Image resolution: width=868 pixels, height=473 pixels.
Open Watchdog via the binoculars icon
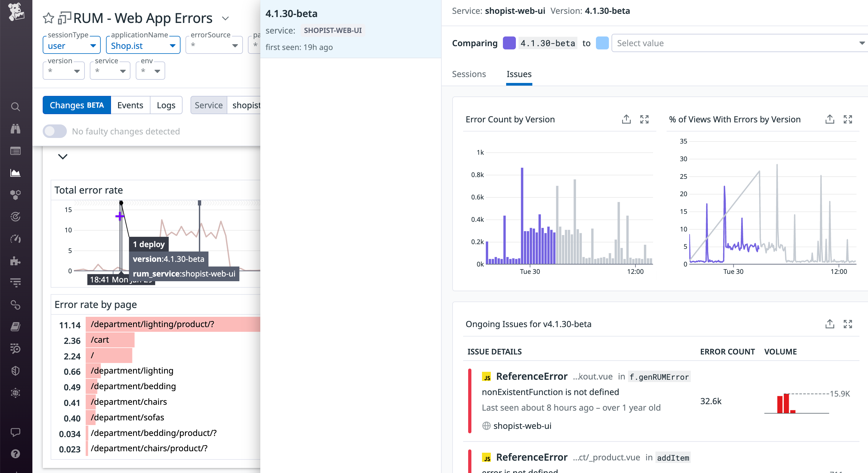click(x=16, y=129)
